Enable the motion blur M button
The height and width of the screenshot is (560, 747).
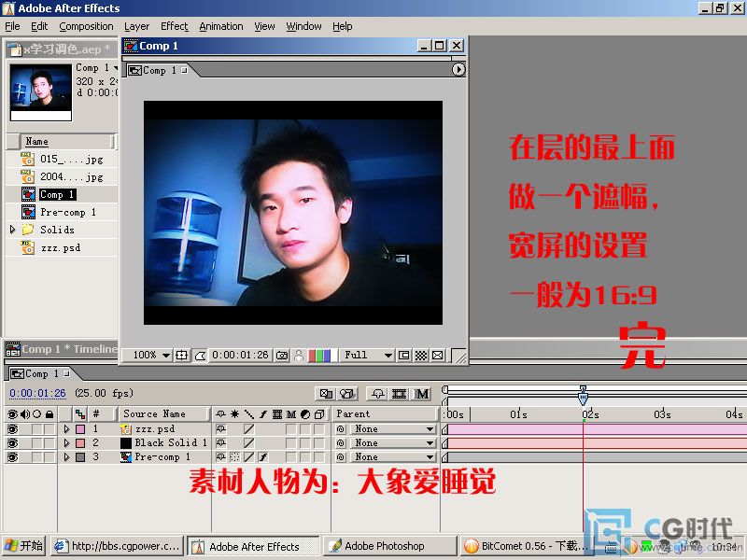point(422,394)
